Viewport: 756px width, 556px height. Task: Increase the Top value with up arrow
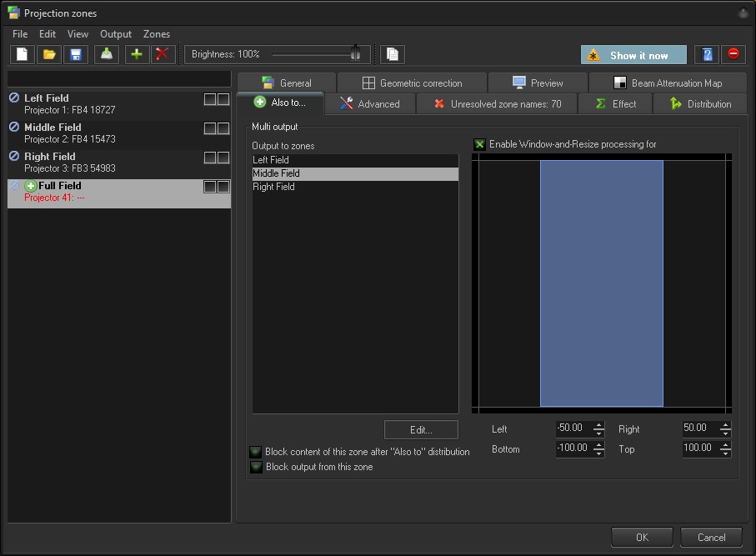click(x=725, y=445)
